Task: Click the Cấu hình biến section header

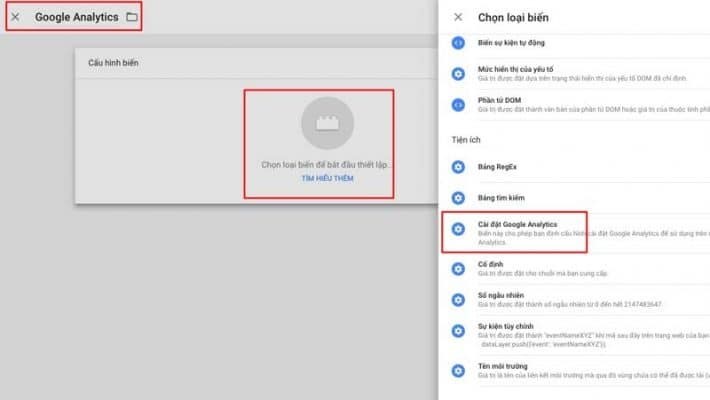Action: (113, 63)
